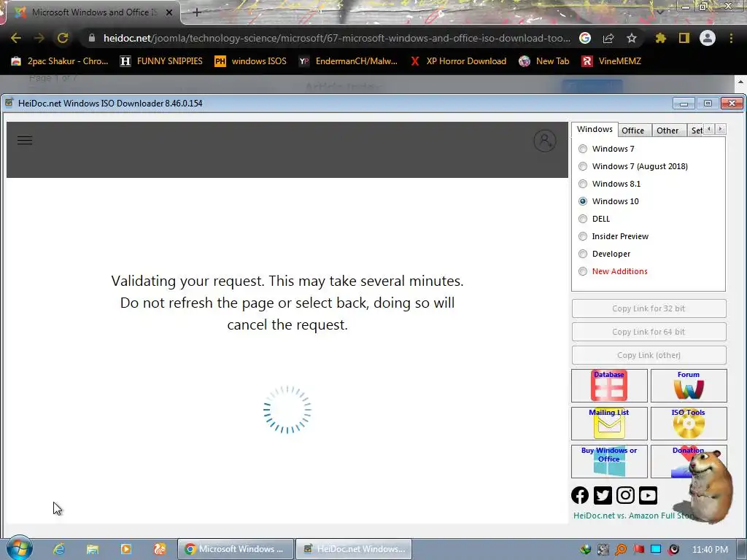
Task: Open Windows Start orb
Action: [x=19, y=548]
